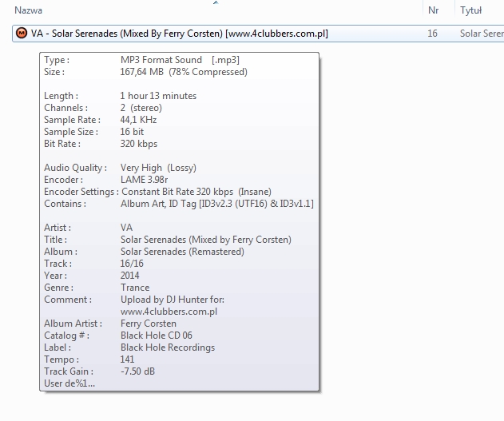The height and width of the screenshot is (421, 504).
Task: Click the '2014' year value
Action: click(130, 276)
